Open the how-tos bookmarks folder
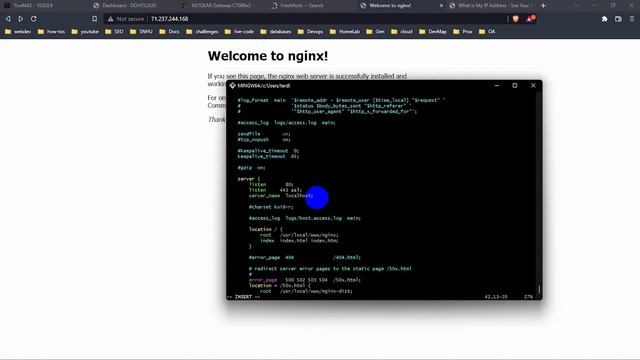Viewport: 640px width, 360px height. tap(51, 31)
